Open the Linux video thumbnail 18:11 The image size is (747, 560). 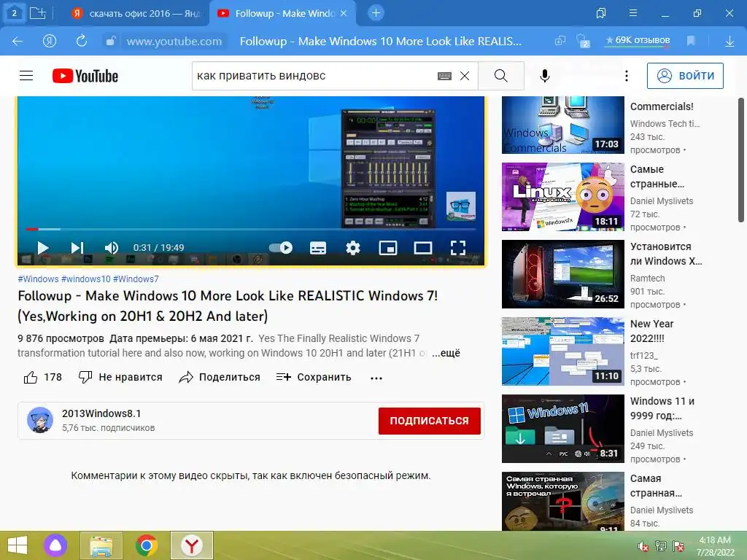(563, 197)
